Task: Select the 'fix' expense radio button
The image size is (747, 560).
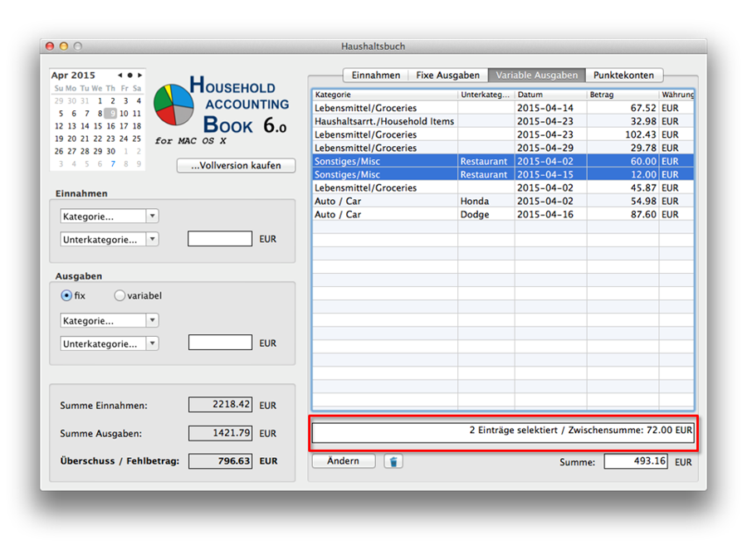Action: tap(66, 295)
